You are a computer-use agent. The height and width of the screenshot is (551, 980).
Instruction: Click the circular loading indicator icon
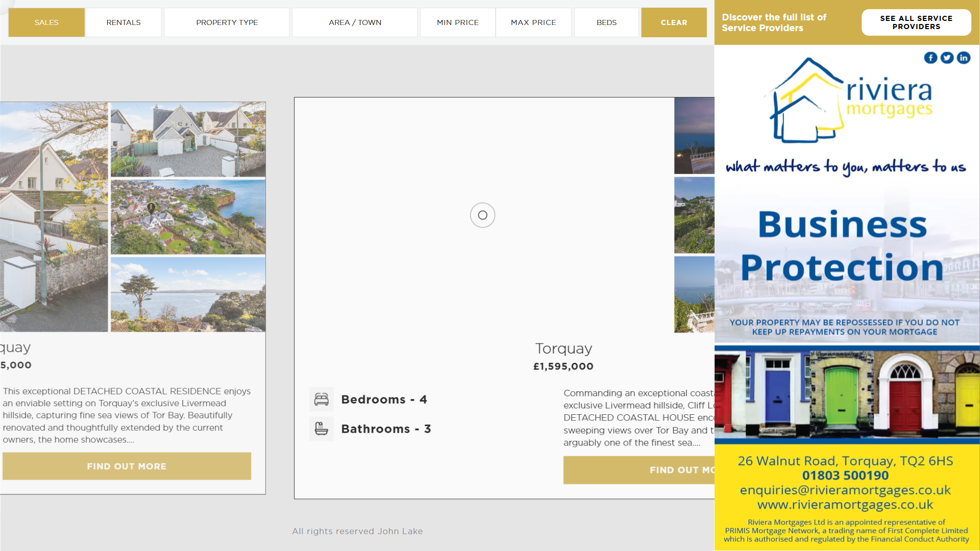(x=482, y=215)
